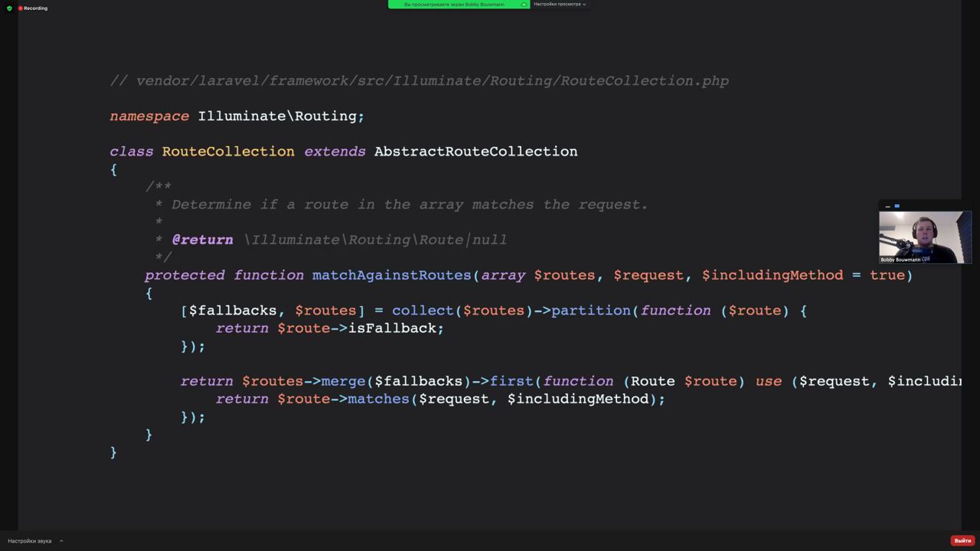The height and width of the screenshot is (551, 980).
Task: Click the namespace Illuminate\Routing line
Action: point(237,116)
